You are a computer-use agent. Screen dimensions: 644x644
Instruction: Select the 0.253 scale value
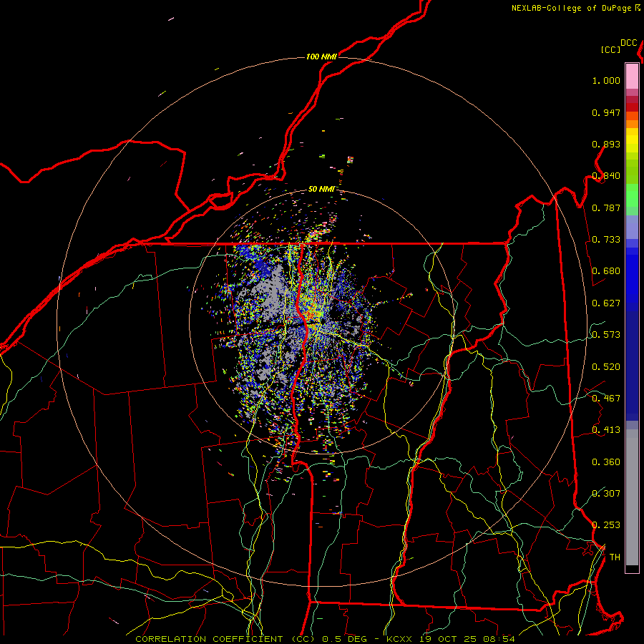[606, 525]
